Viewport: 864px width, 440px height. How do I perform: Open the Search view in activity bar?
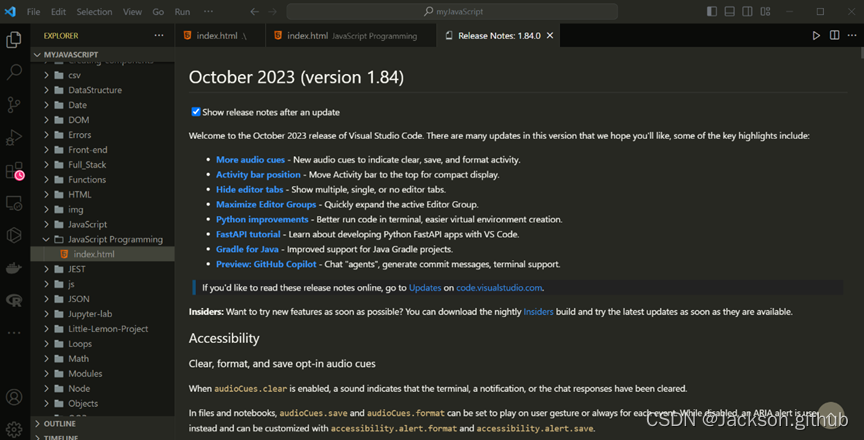point(14,72)
